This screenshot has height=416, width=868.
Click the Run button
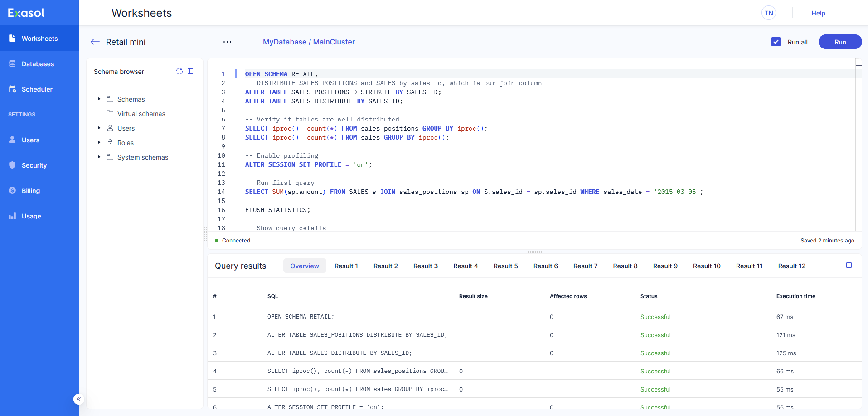pyautogui.click(x=840, y=42)
